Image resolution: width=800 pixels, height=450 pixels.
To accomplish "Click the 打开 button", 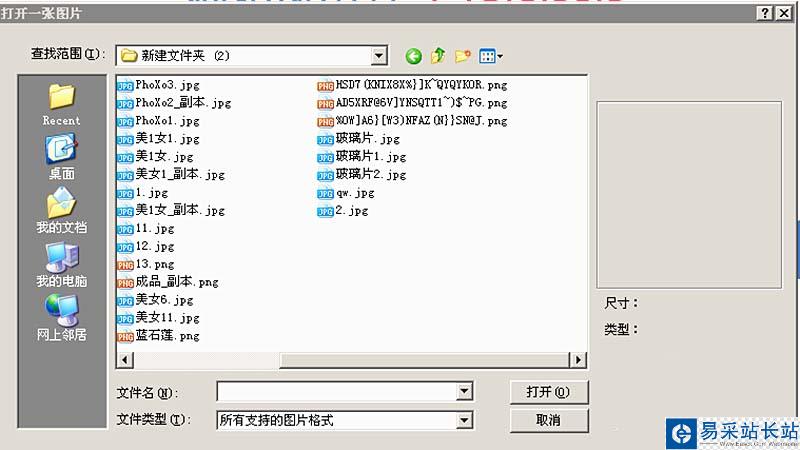I will tap(549, 392).
